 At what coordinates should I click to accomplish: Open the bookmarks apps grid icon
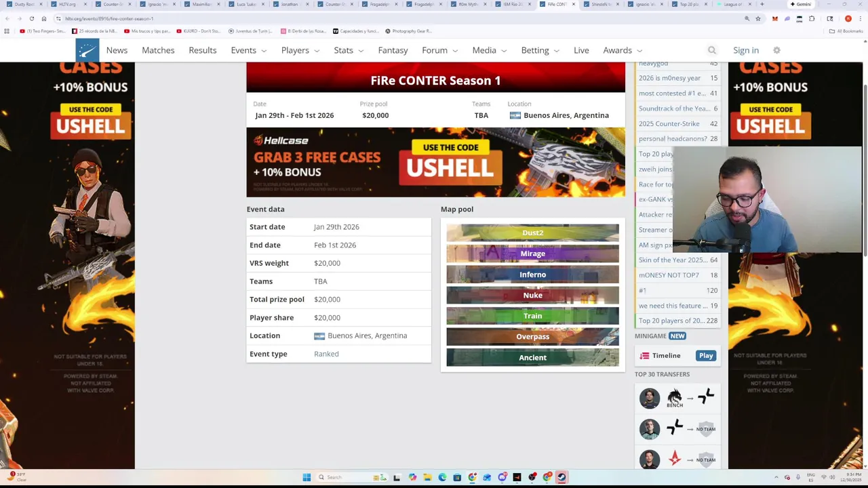point(7,31)
